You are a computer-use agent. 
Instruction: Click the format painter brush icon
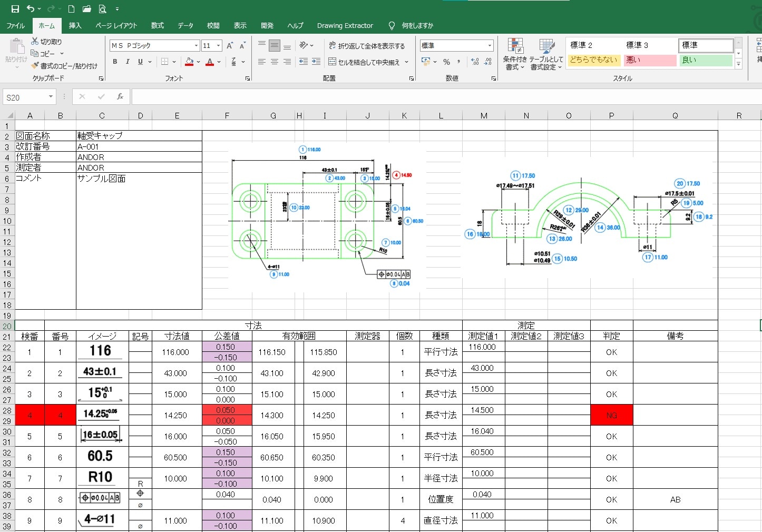pyautogui.click(x=35, y=66)
